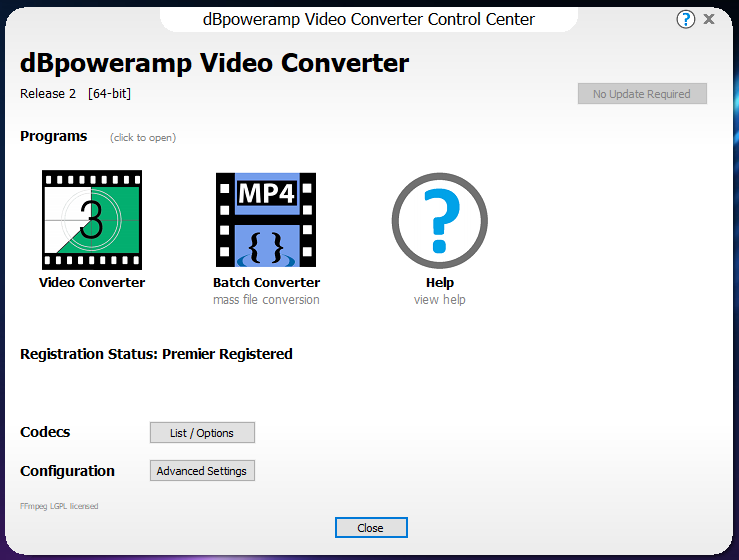This screenshot has height=560, width=739.
Task: Open the large blue Help question mark
Action: pos(440,221)
